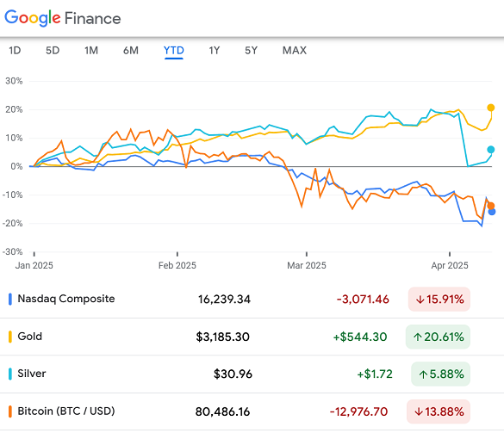Click the blue Nasdaq endpoint dot on chart
This screenshot has width=504, height=433.
[x=492, y=212]
